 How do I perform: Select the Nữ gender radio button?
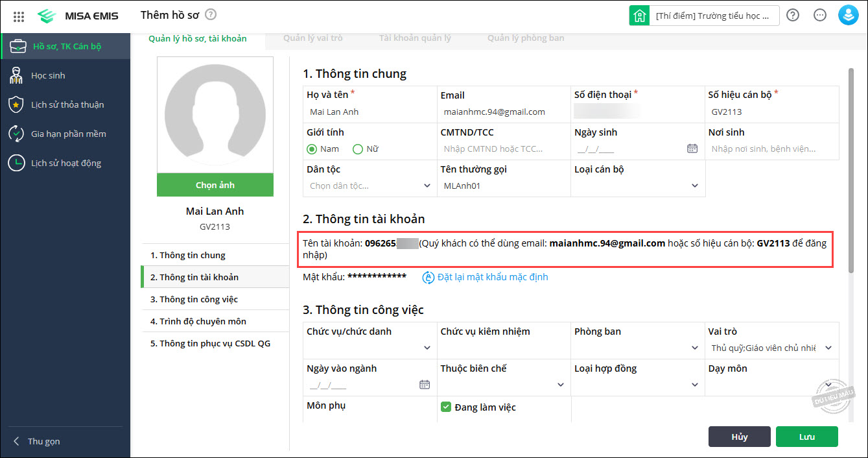[358, 149]
